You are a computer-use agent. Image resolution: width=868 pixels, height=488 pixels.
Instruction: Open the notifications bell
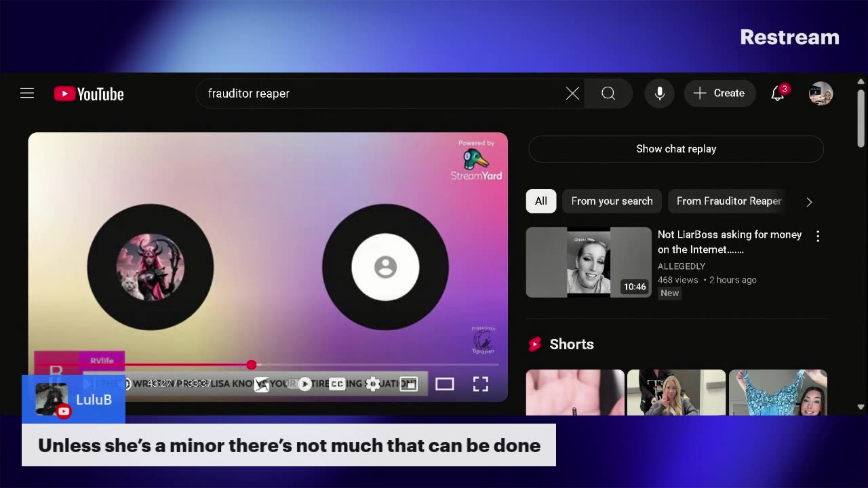[778, 94]
